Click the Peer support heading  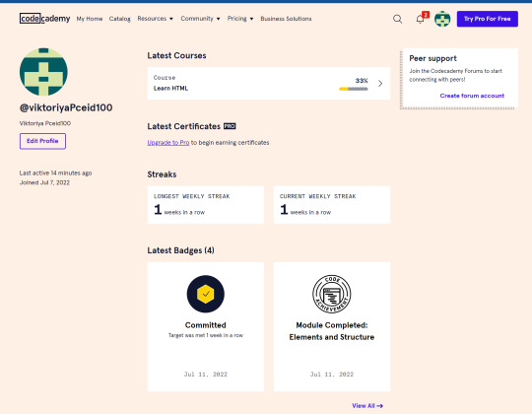coord(432,58)
